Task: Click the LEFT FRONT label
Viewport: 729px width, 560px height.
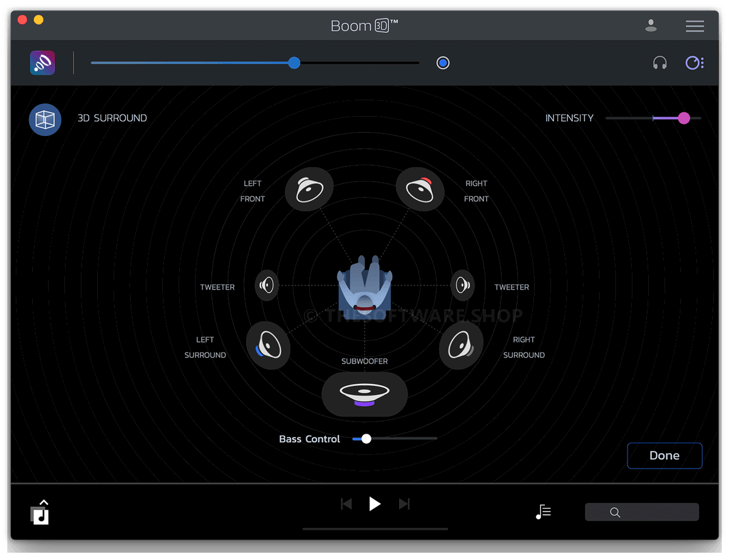Action: pyautogui.click(x=253, y=191)
